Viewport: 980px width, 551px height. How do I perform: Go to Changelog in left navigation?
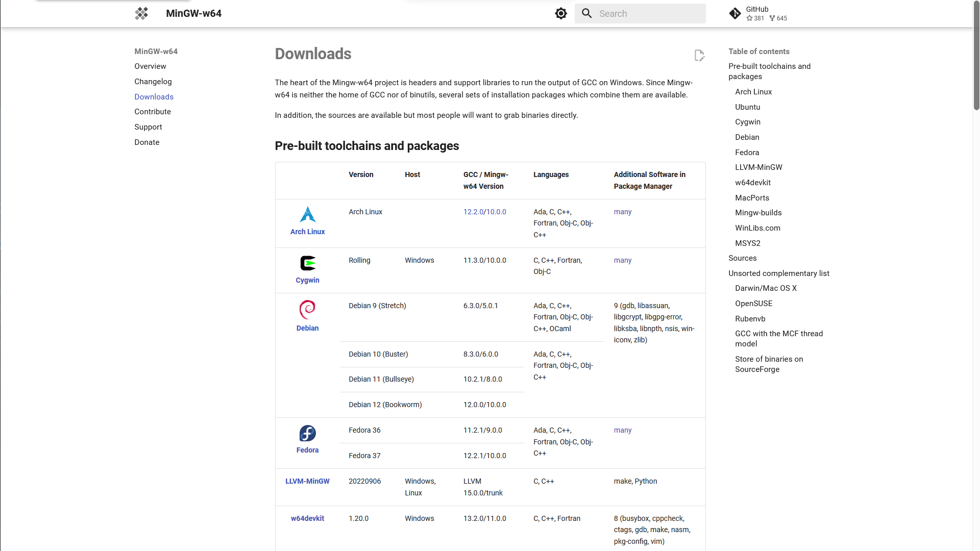pos(153,82)
